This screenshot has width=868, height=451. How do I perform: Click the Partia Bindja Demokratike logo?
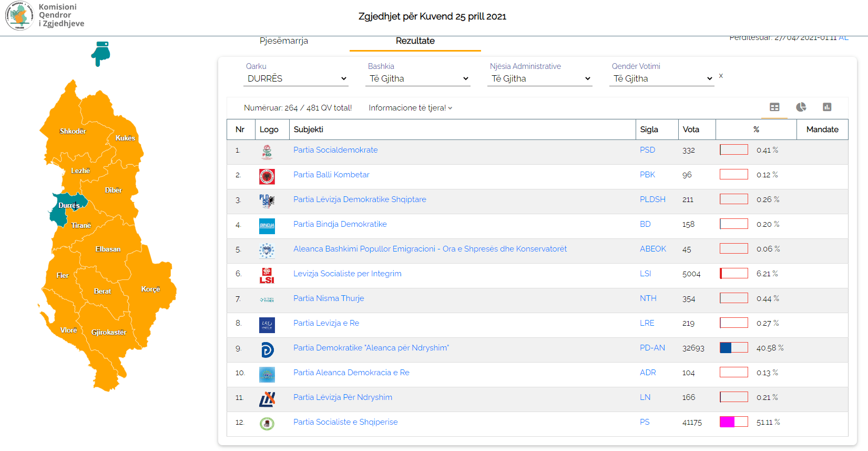pos(267,226)
